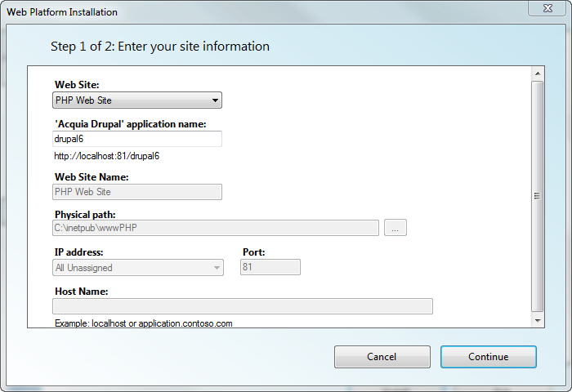Click the Physical path field showing C:\inetpub\wwwPHP
This screenshot has width=572, height=392.
click(x=216, y=228)
